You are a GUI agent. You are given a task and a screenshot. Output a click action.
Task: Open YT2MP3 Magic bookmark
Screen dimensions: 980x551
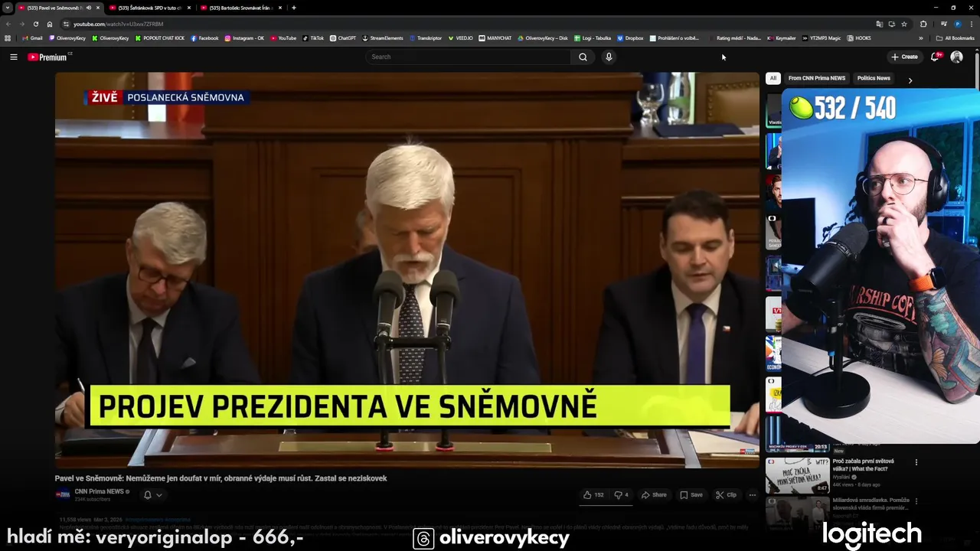(822, 37)
